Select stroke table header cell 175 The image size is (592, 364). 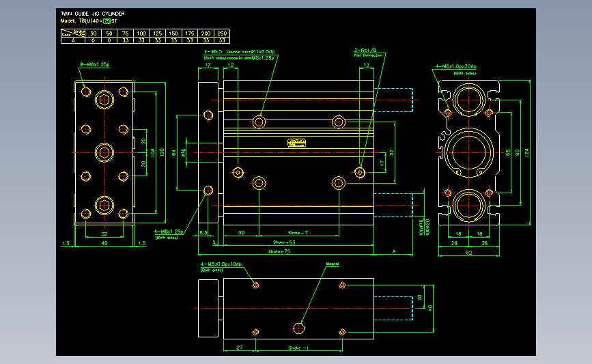click(190, 33)
